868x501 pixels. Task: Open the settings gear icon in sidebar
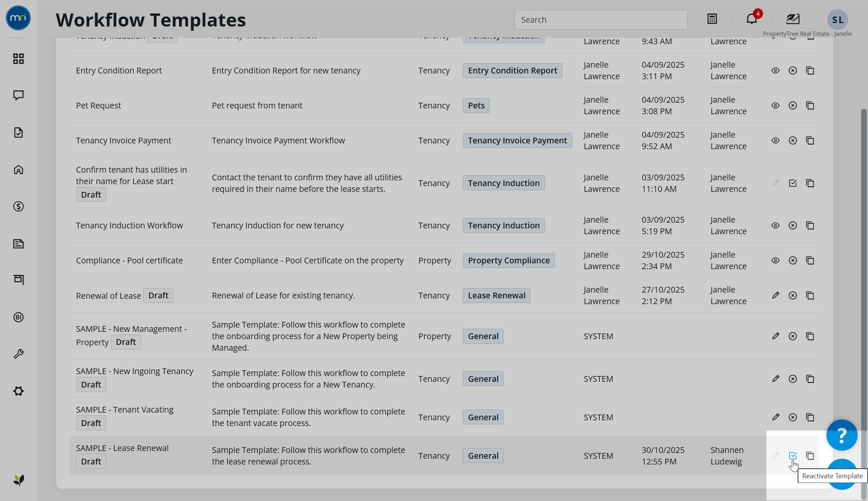pyautogui.click(x=18, y=391)
